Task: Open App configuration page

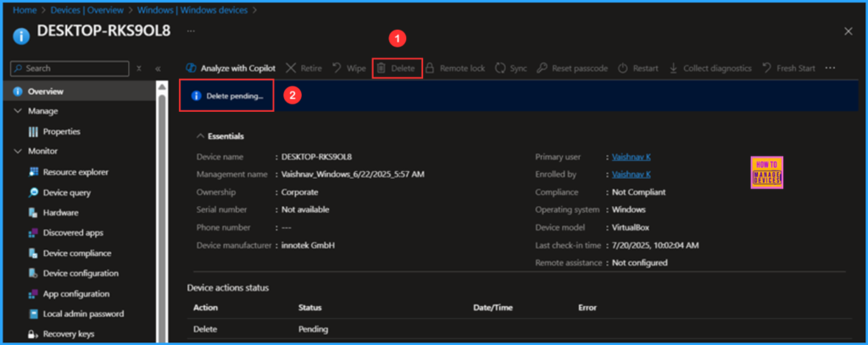Action: (x=78, y=293)
